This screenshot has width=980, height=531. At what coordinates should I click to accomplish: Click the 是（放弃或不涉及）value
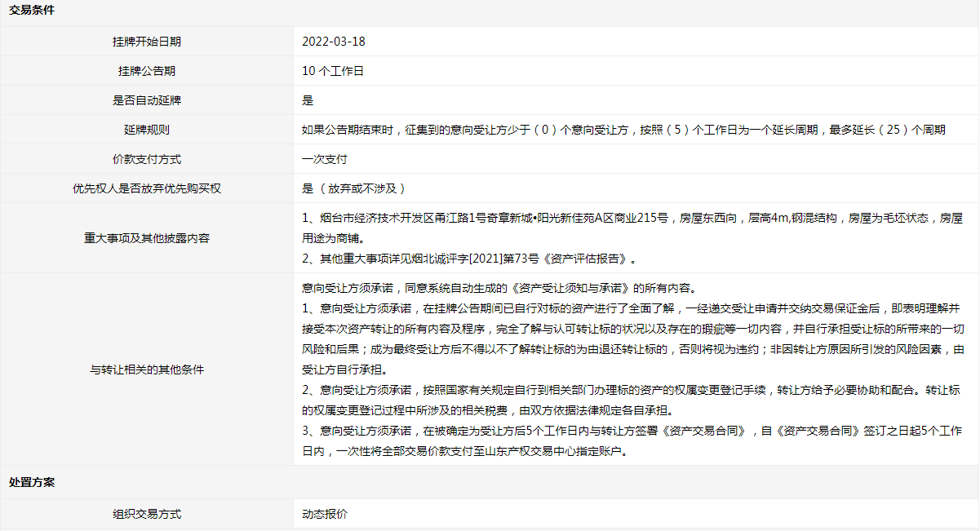point(353,188)
